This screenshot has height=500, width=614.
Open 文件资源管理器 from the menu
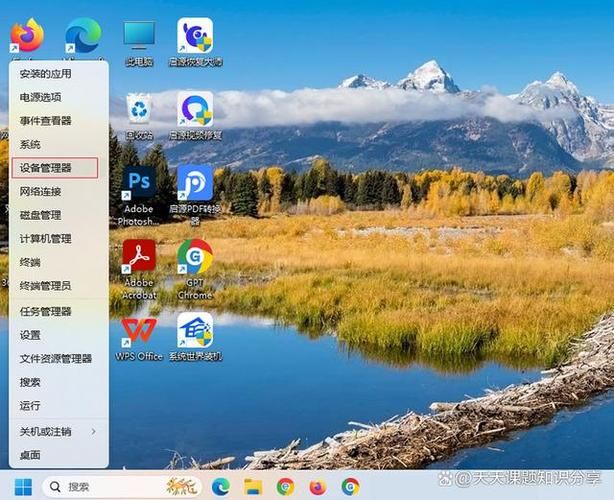59,359
